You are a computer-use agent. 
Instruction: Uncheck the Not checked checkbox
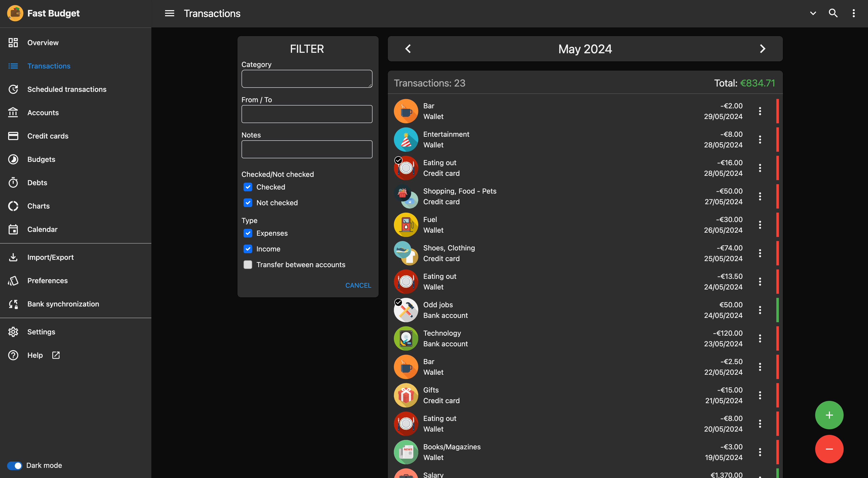(x=248, y=203)
